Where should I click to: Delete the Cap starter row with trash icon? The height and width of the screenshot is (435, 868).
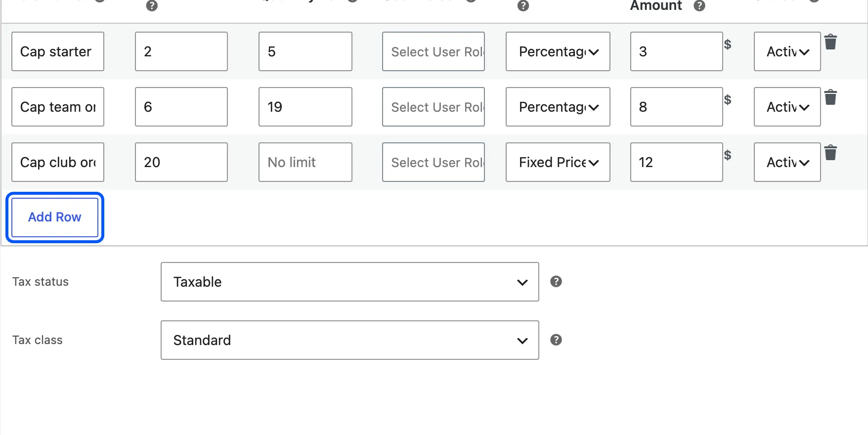830,42
